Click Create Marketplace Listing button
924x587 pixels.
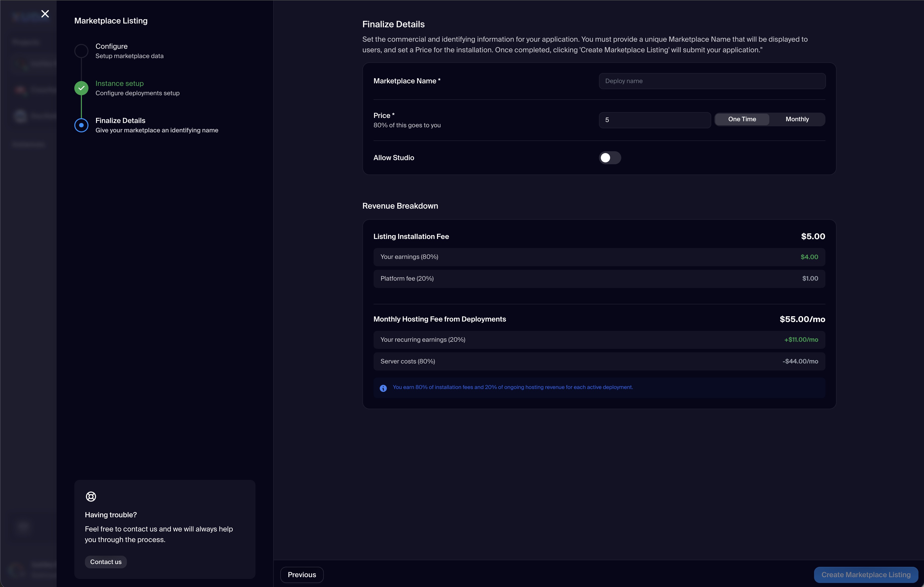tap(865, 574)
